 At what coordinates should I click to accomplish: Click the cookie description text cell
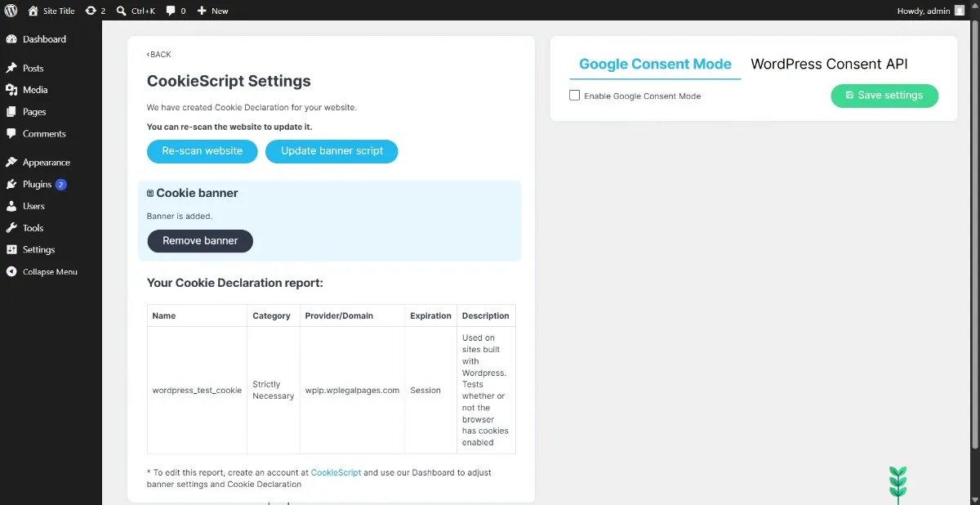point(486,391)
